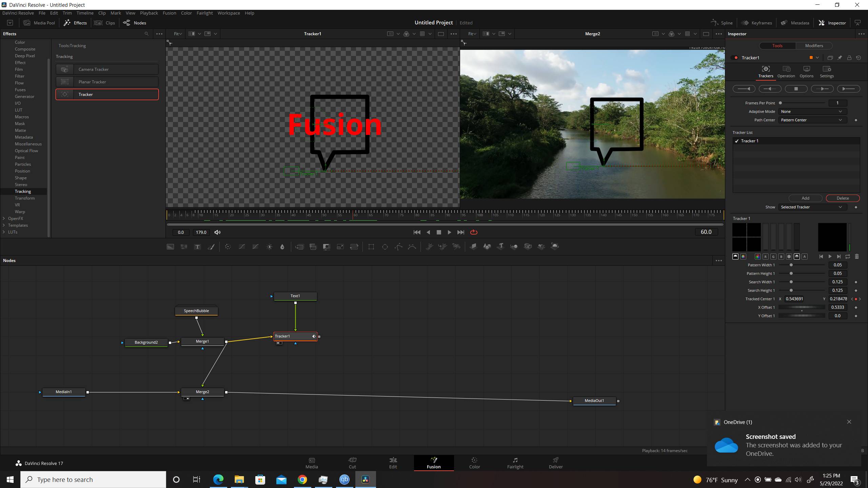Screen dimensions: 868x488
Task: Toggle the Inspector panel button
Action: click(832, 23)
